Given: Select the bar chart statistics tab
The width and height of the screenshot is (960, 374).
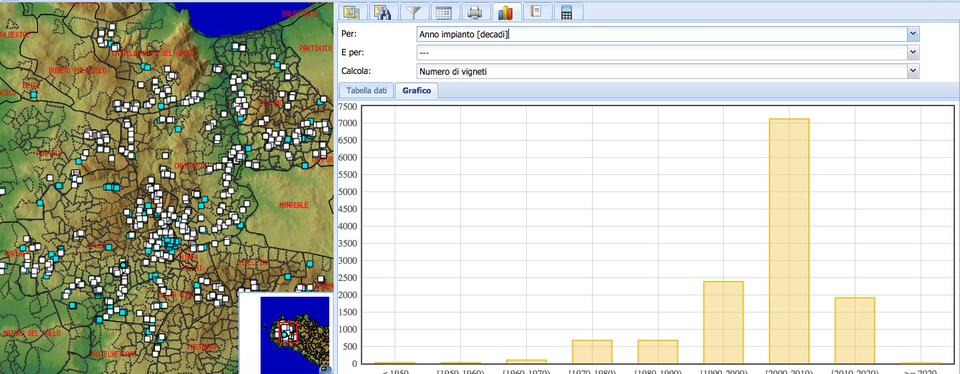Looking at the screenshot, I should [506, 12].
